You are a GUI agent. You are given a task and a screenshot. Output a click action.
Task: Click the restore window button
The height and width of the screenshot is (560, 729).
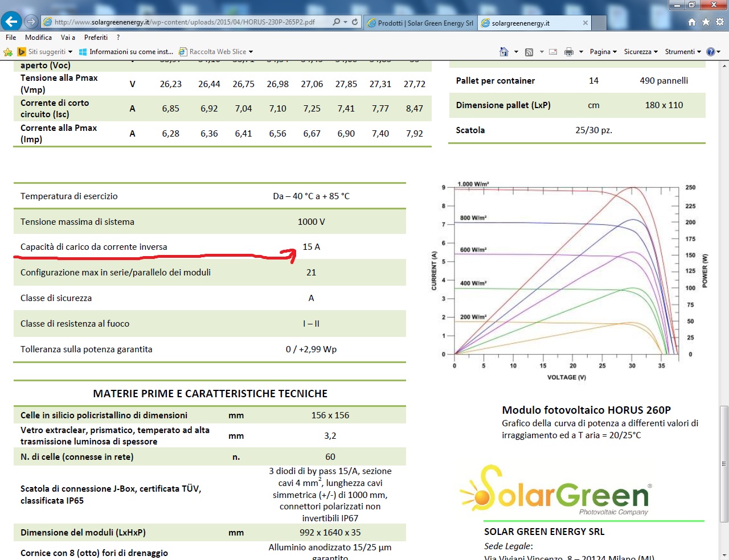691,5
